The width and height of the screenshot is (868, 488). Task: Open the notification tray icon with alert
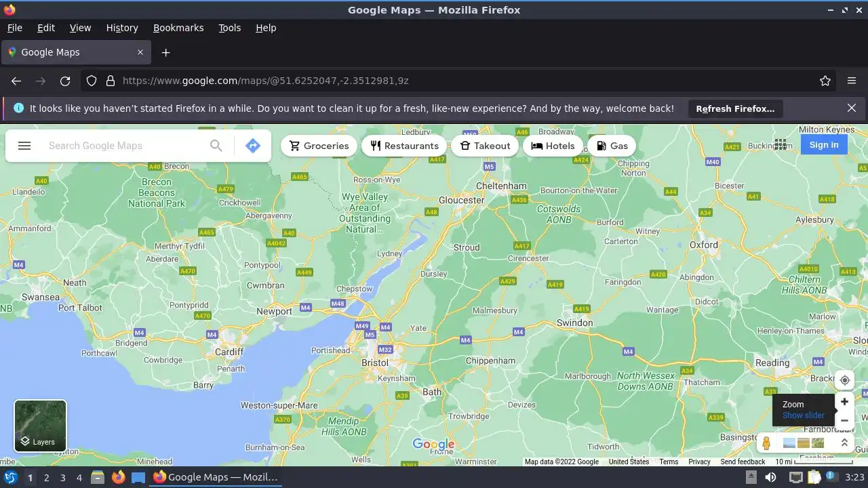pos(831,477)
